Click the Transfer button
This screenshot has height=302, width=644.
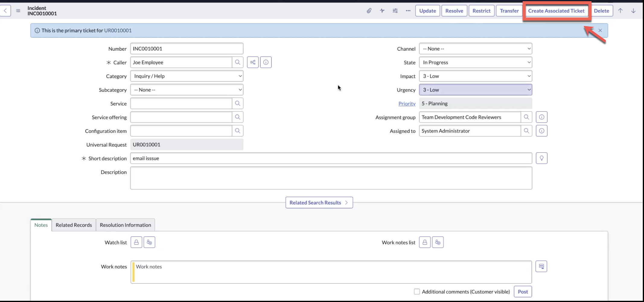[x=509, y=11]
